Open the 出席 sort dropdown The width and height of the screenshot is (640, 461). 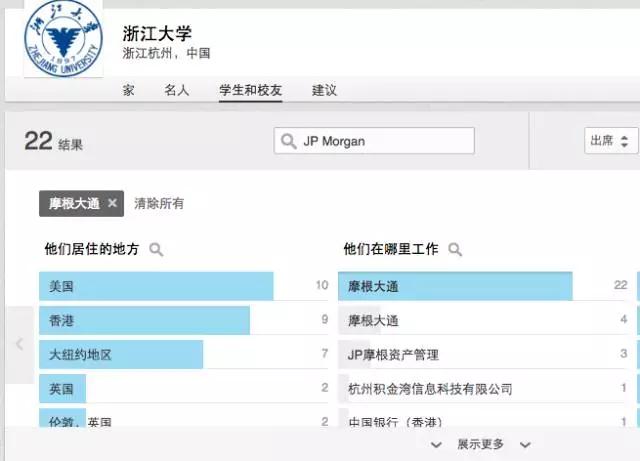pyautogui.click(x=610, y=141)
